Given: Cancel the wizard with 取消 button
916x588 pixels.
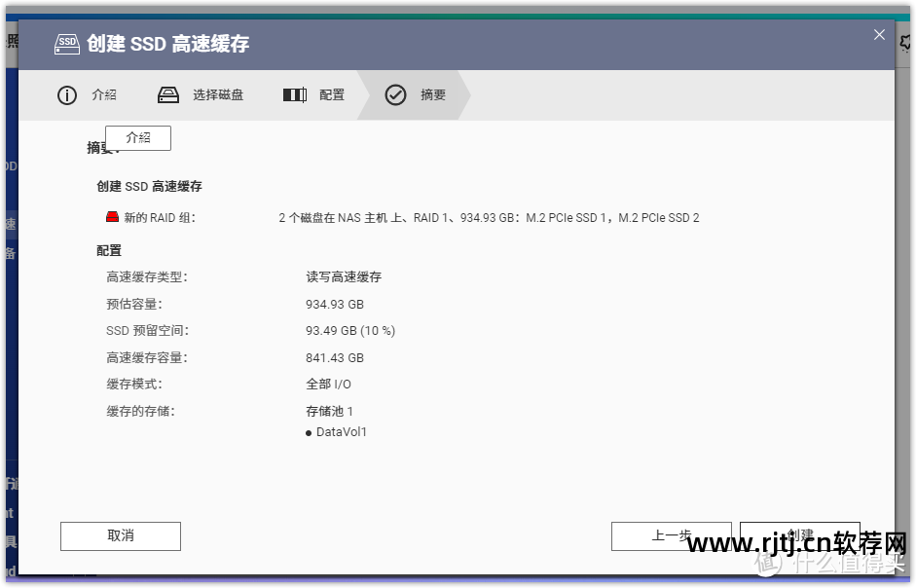Looking at the screenshot, I should click(121, 536).
